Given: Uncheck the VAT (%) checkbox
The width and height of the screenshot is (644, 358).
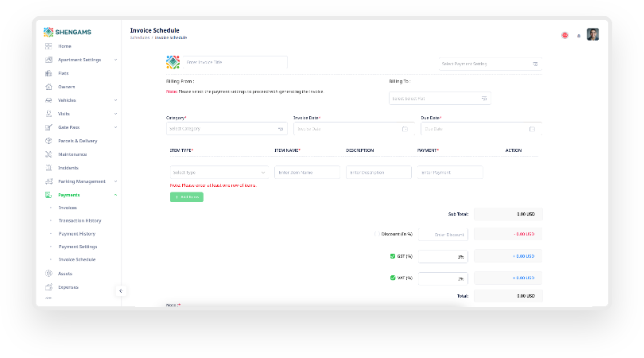Looking at the screenshot, I should [393, 278].
